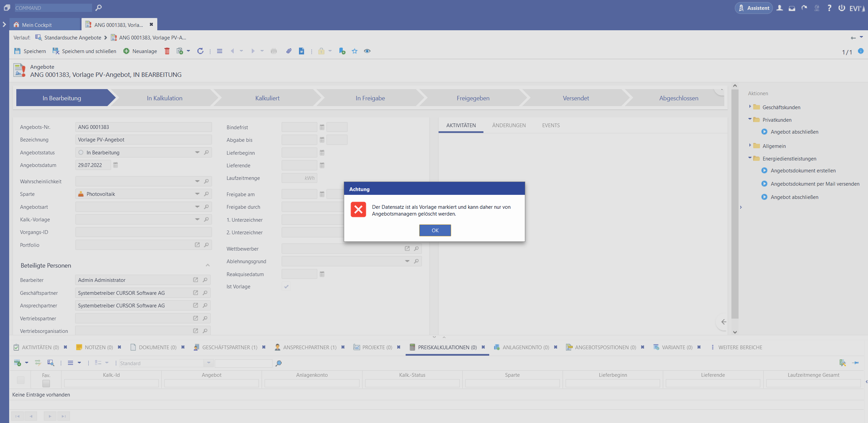Open calendar picker for Angebotsdatum
This screenshot has width=868, height=423.
point(116,165)
